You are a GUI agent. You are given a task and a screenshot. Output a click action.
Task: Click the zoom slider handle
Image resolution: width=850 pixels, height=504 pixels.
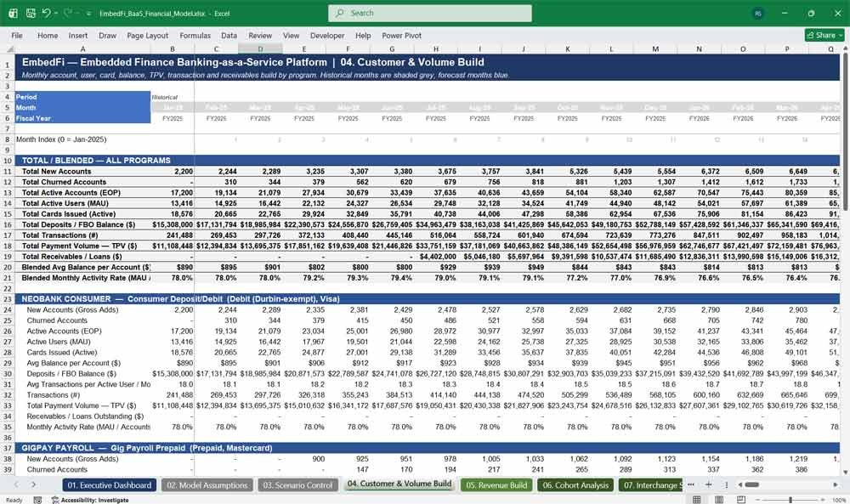coord(790,499)
